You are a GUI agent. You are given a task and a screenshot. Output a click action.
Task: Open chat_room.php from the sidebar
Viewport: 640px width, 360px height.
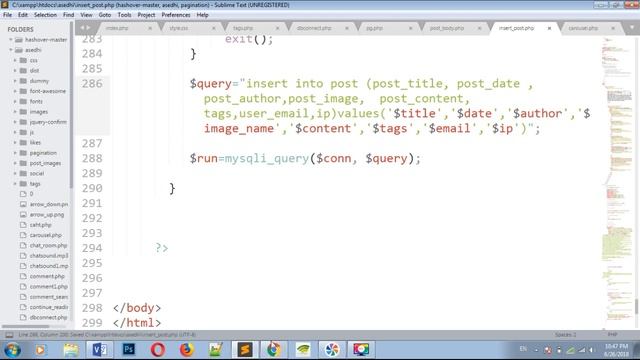pos(48,245)
